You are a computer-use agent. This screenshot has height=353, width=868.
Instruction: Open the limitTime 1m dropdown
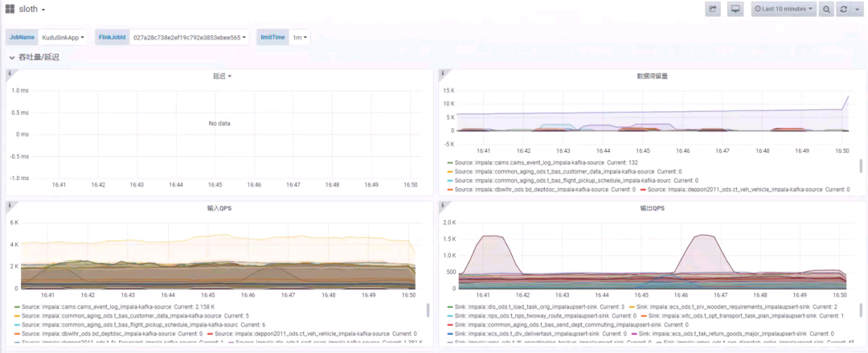click(300, 37)
